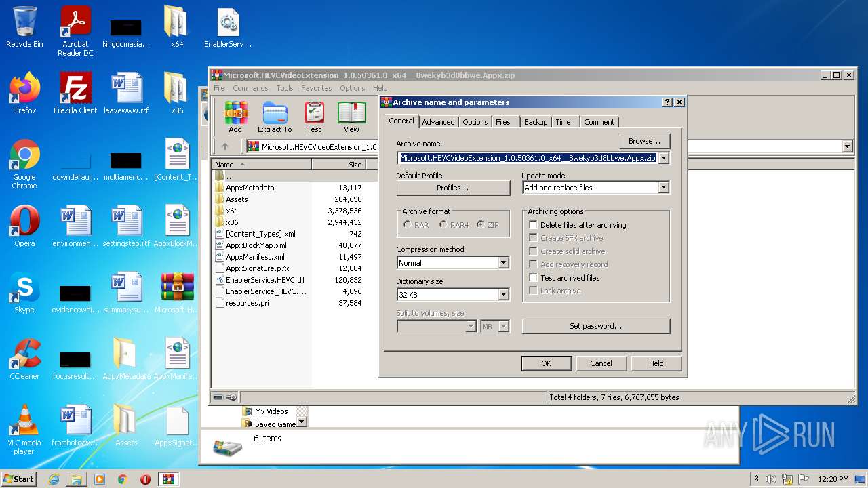Launch Acrobat Reader DC shortcut
Viewport: 868px width, 488px height.
pos(75,31)
